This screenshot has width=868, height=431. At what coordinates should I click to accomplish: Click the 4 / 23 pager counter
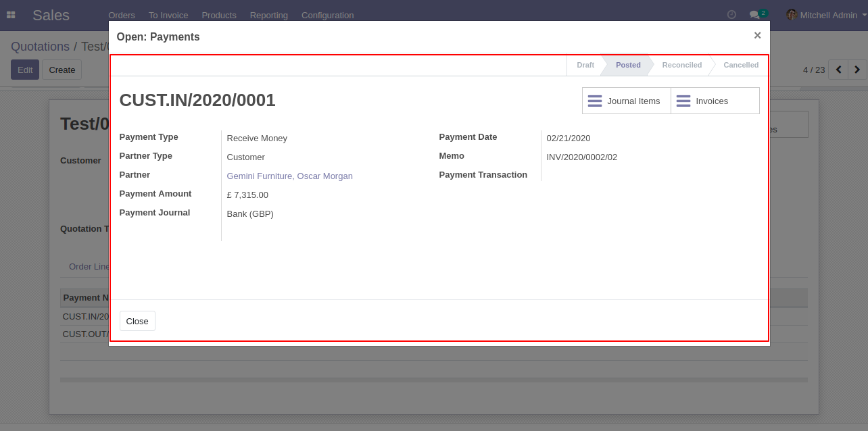point(814,70)
